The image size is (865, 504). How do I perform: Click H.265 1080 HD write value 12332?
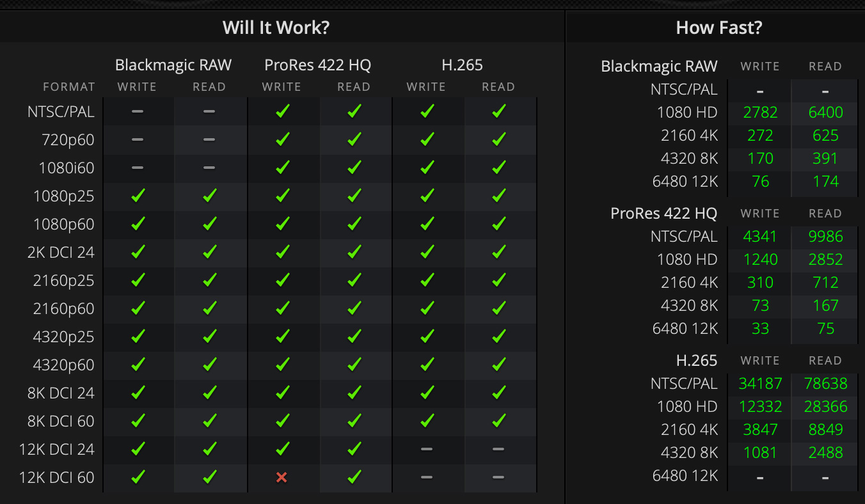(760, 407)
